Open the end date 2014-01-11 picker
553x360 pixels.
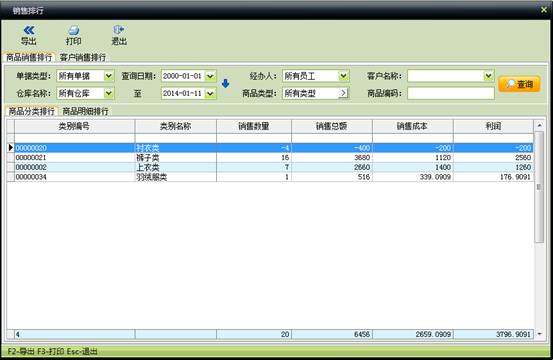[x=210, y=93]
